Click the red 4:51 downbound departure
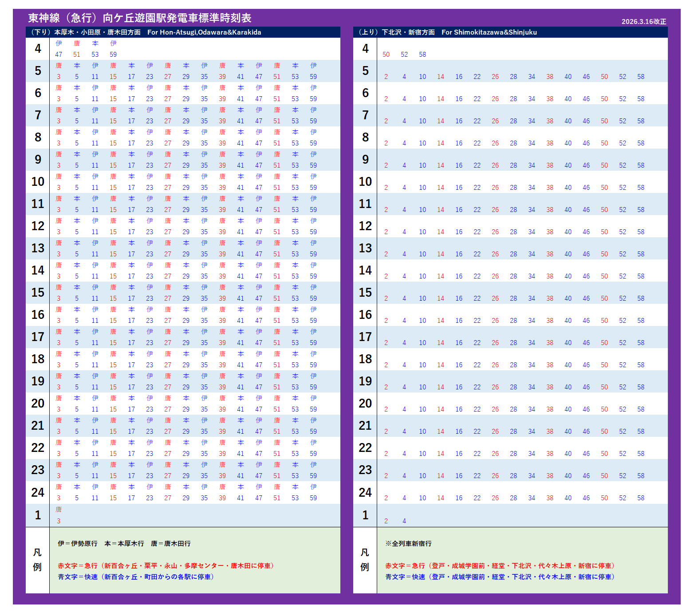The height and width of the screenshot is (616, 694). click(x=77, y=55)
